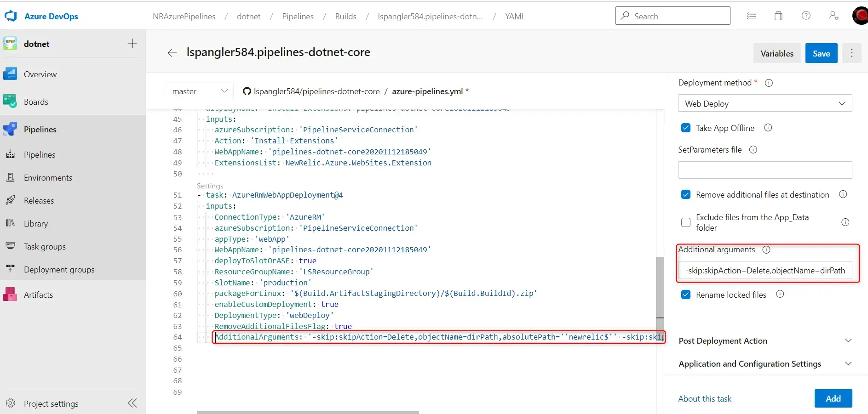Show info for Additional arguments
The width and height of the screenshot is (868, 414).
coord(766,250)
